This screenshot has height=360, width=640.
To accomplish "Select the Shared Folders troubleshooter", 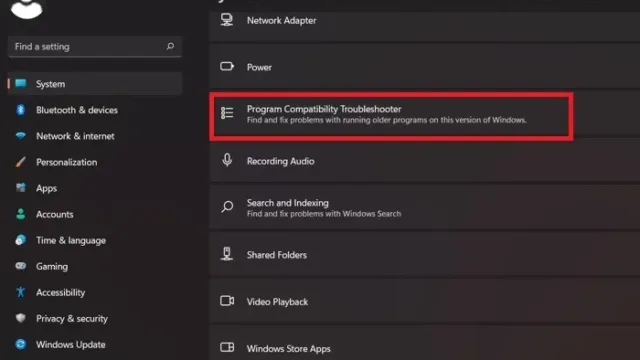I will pyautogui.click(x=424, y=255).
